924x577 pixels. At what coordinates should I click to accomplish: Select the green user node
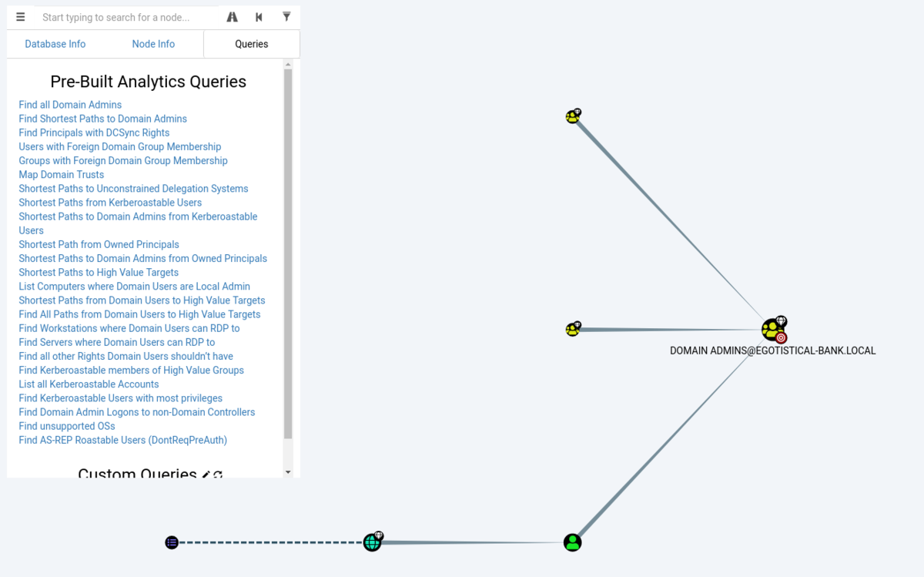tap(572, 542)
